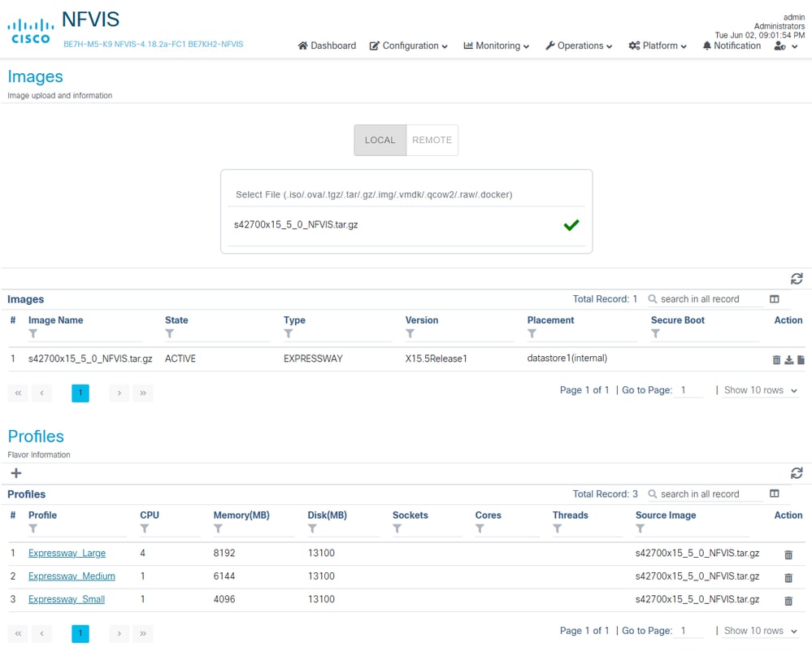This screenshot has width=812, height=652.
Task: Click the Profiles search in all record field
Action: pos(706,494)
